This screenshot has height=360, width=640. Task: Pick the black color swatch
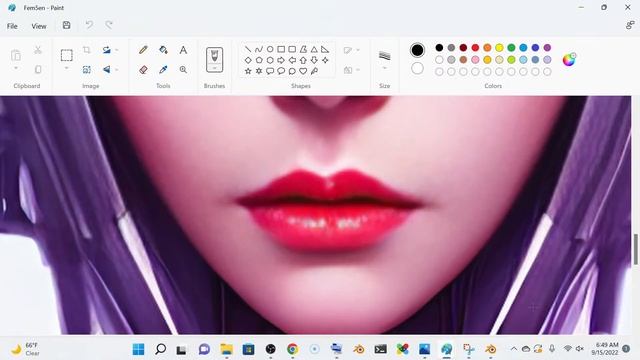(439, 48)
